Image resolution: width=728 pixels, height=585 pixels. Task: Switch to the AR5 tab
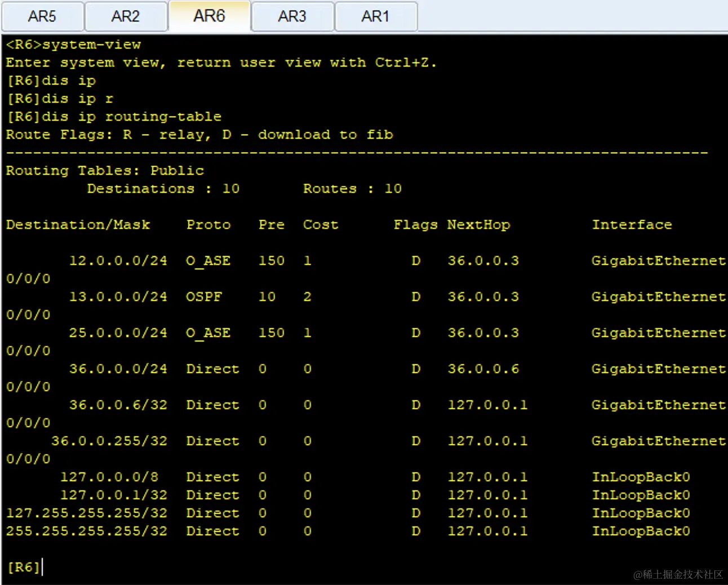(42, 16)
